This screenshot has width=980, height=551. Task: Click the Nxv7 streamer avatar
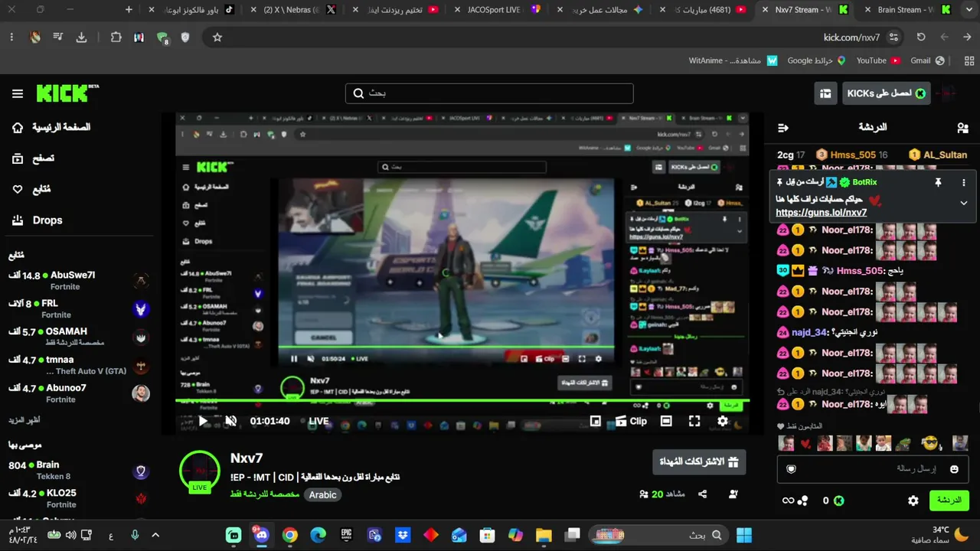[x=199, y=470]
